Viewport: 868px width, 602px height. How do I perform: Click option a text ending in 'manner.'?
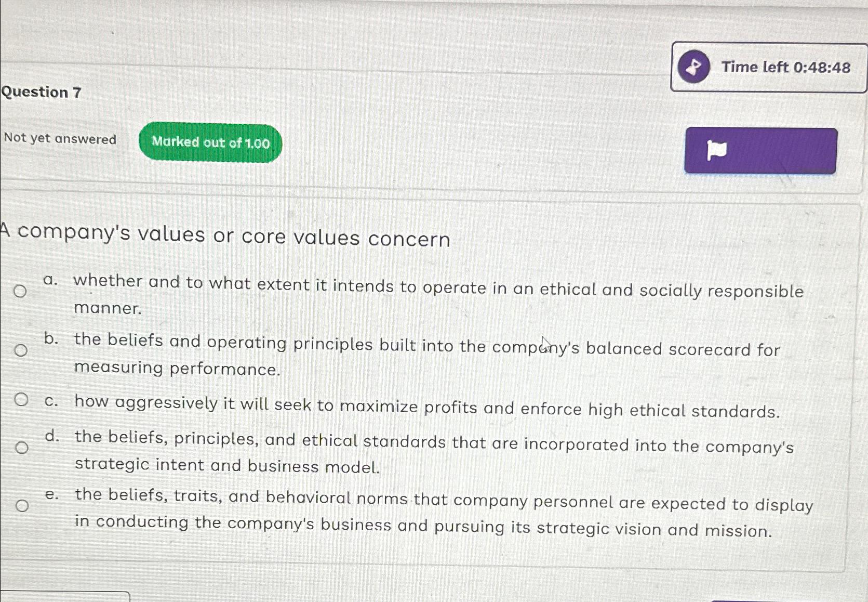[436, 296]
